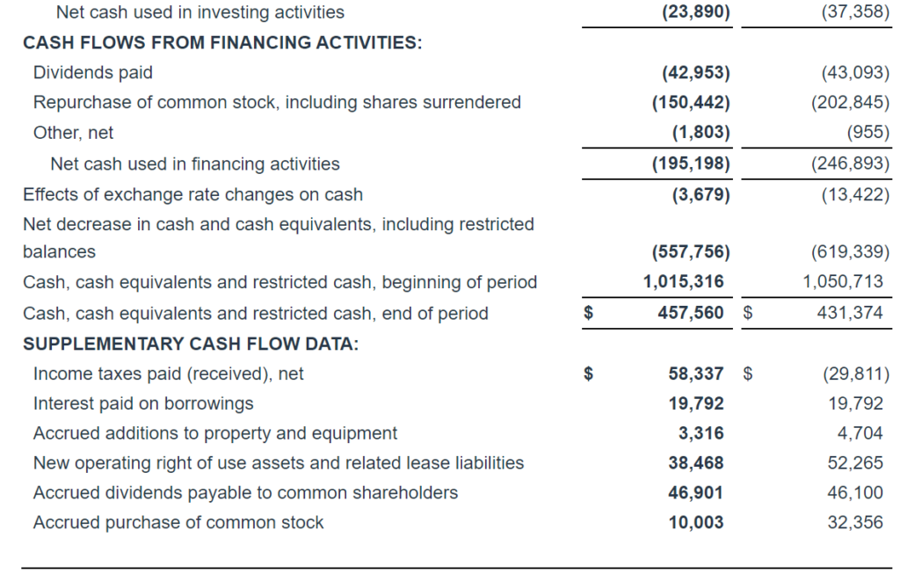The width and height of the screenshot is (900, 588).
Task: Click the 1,015,316 beginning of period value
Action: point(684,282)
